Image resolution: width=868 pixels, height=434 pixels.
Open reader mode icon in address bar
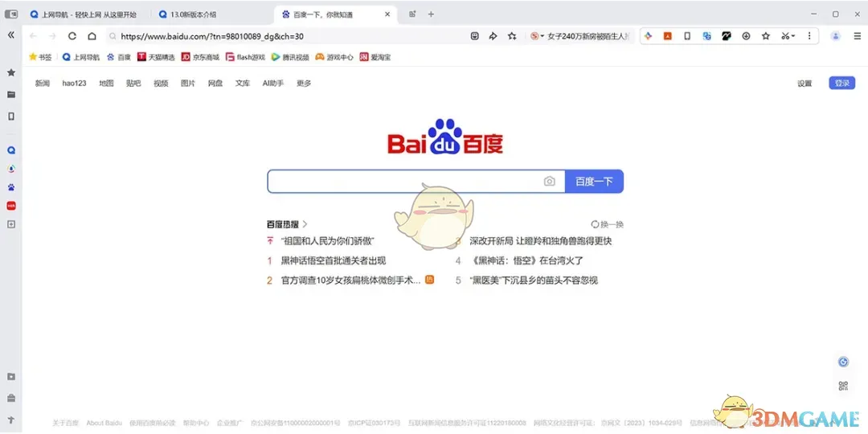coord(474,36)
